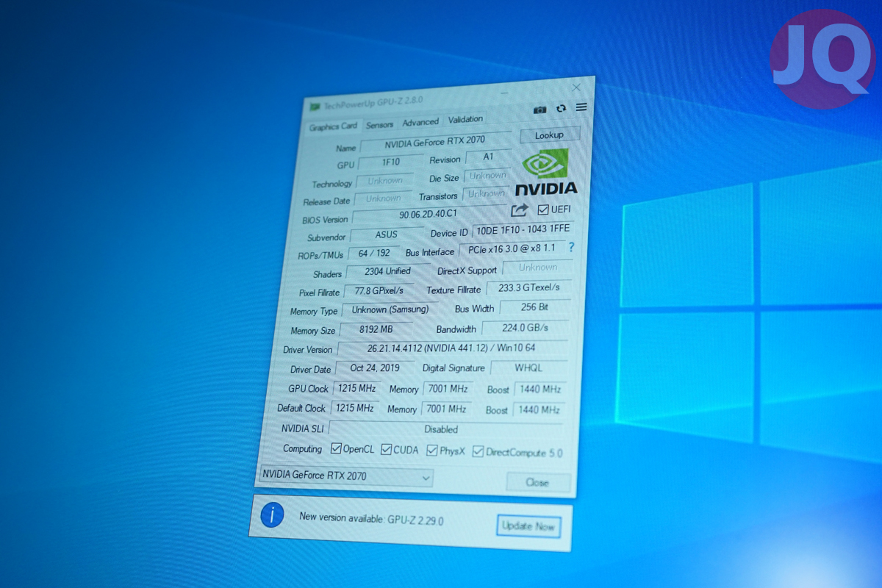Viewport: 882px width, 588px height.
Task: Switch to the Graphics Card tab
Action: (333, 126)
